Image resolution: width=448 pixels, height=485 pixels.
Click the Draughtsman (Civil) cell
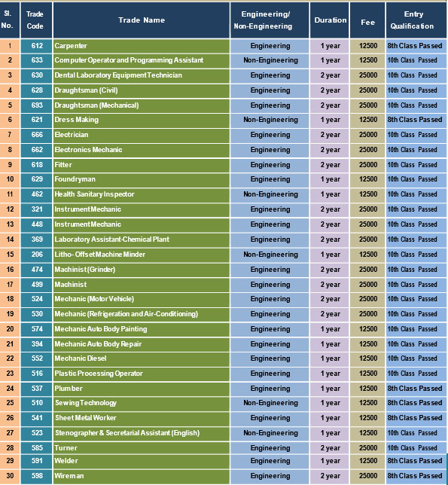pos(142,90)
